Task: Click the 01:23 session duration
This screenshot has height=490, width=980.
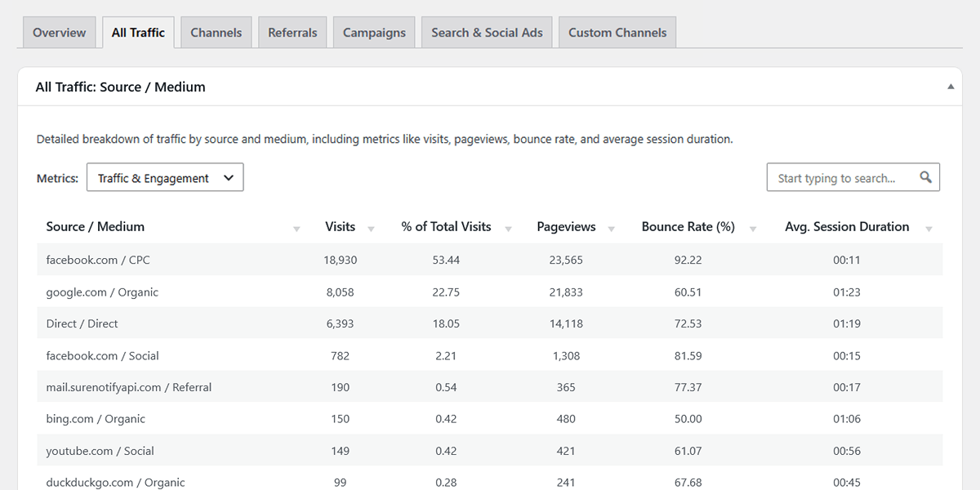Action: (847, 292)
